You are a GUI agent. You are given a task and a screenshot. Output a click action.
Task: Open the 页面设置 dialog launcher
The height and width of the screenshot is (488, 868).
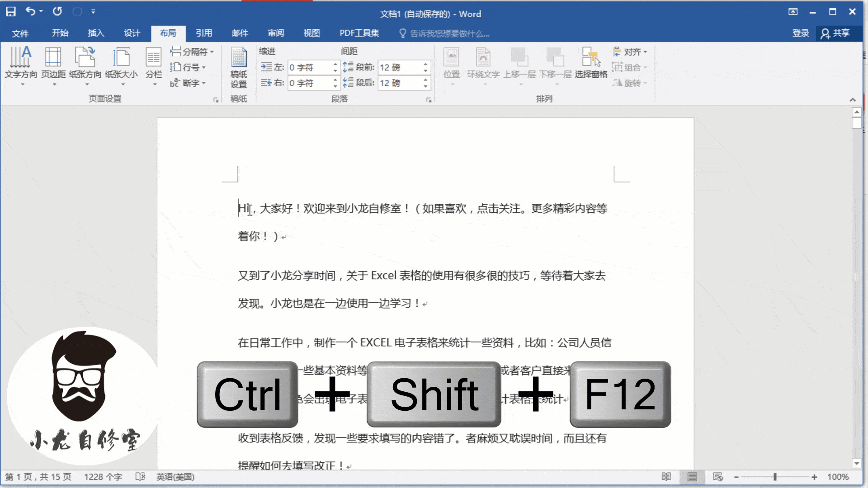coord(216,100)
